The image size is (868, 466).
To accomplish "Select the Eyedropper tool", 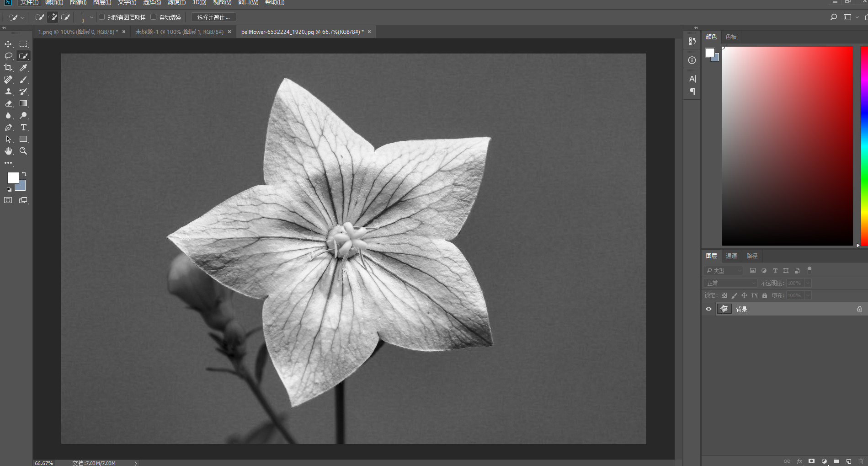I will pos(23,68).
